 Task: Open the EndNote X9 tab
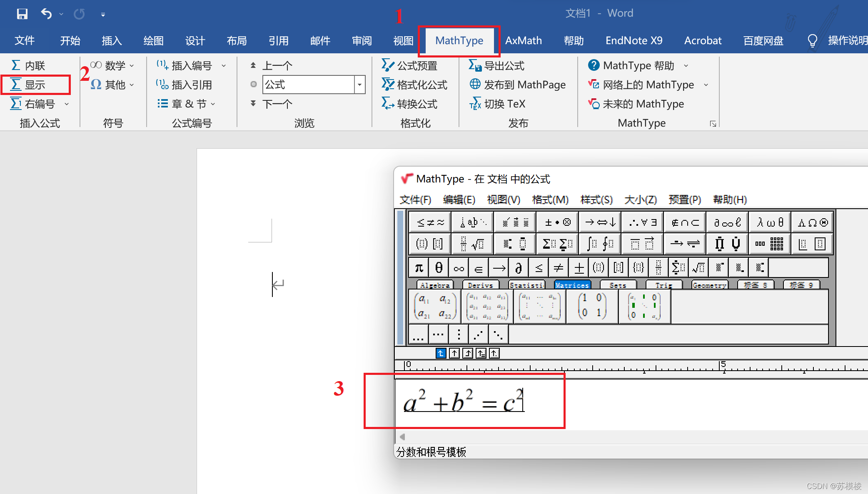634,40
